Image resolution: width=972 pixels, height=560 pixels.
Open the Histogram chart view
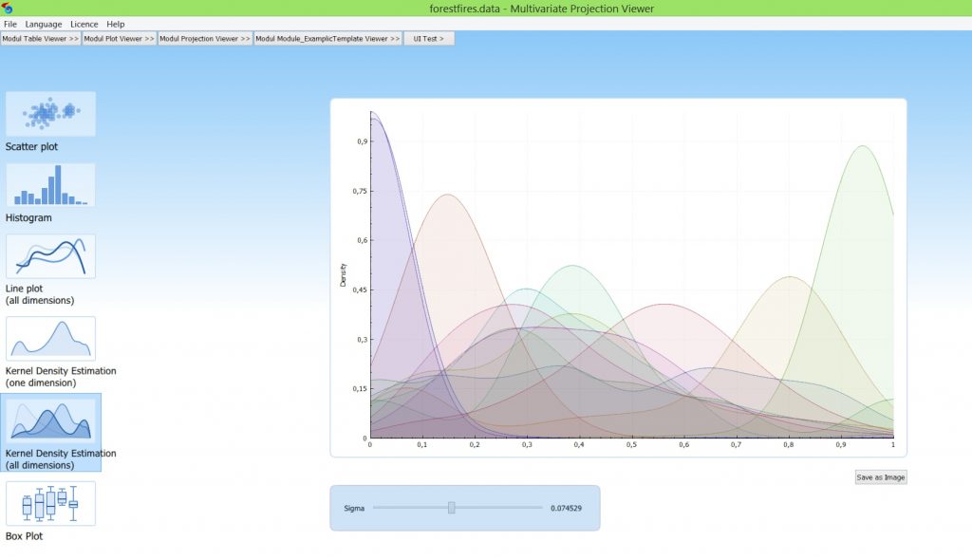[x=50, y=185]
